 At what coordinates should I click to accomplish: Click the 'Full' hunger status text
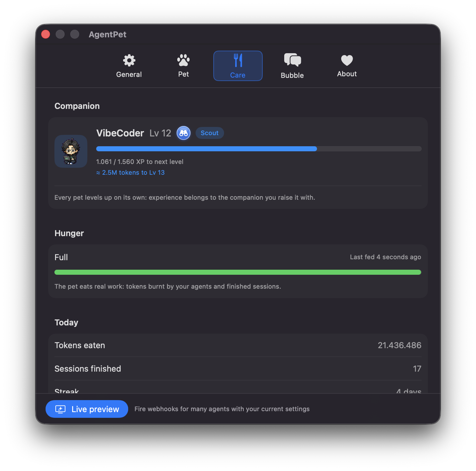[61, 257]
